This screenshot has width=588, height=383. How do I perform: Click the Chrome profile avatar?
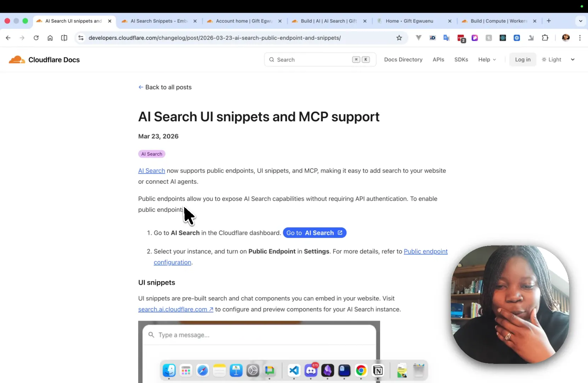point(566,38)
